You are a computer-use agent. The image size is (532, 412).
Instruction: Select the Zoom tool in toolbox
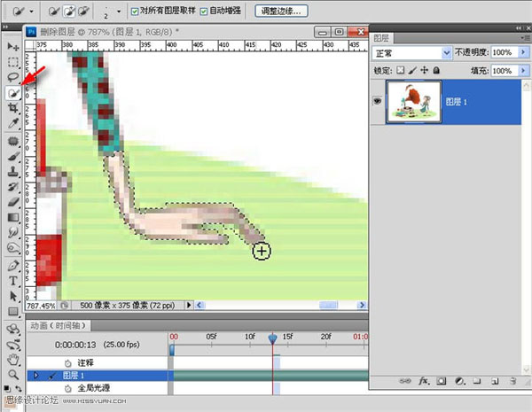tap(13, 376)
